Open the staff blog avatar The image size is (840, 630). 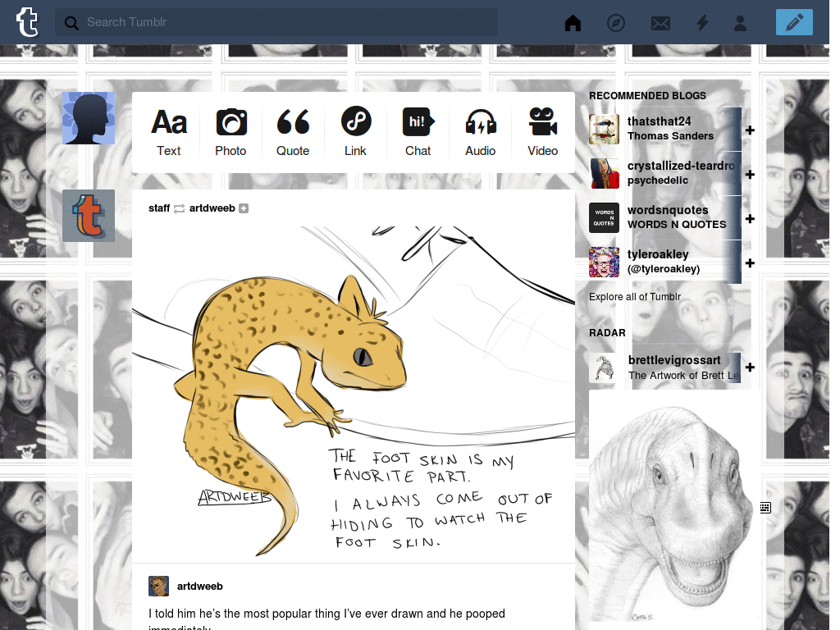pos(89,216)
